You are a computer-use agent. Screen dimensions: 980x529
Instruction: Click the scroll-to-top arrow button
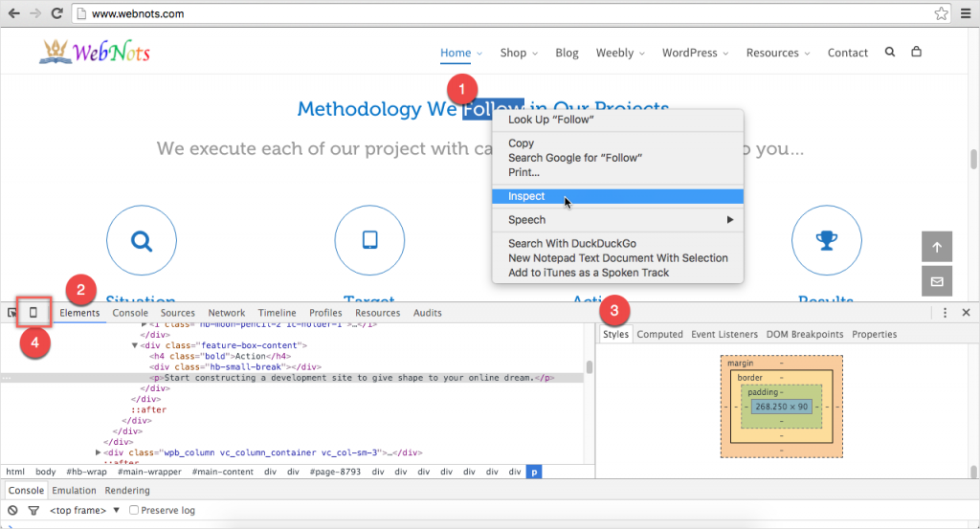coord(936,247)
